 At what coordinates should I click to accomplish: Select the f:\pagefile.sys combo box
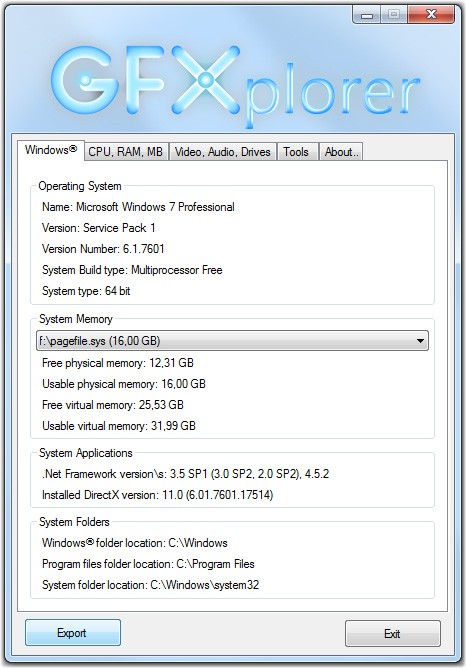click(232, 341)
